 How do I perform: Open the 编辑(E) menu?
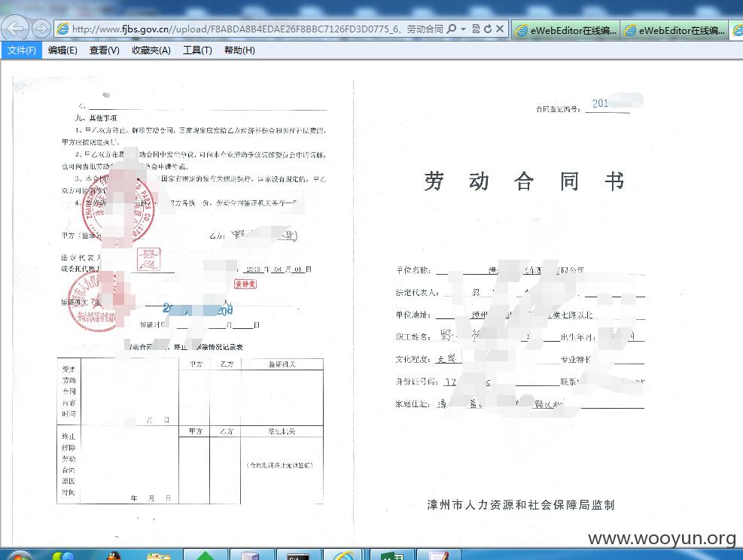62,50
